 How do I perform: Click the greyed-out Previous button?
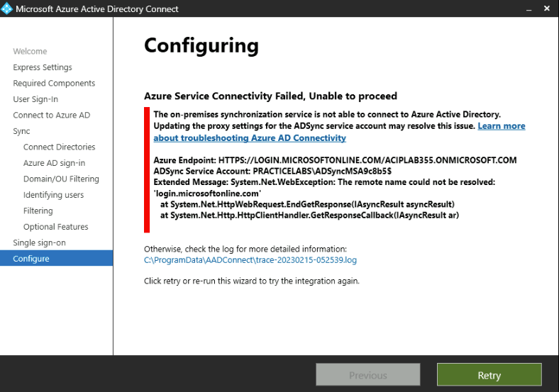pos(368,374)
